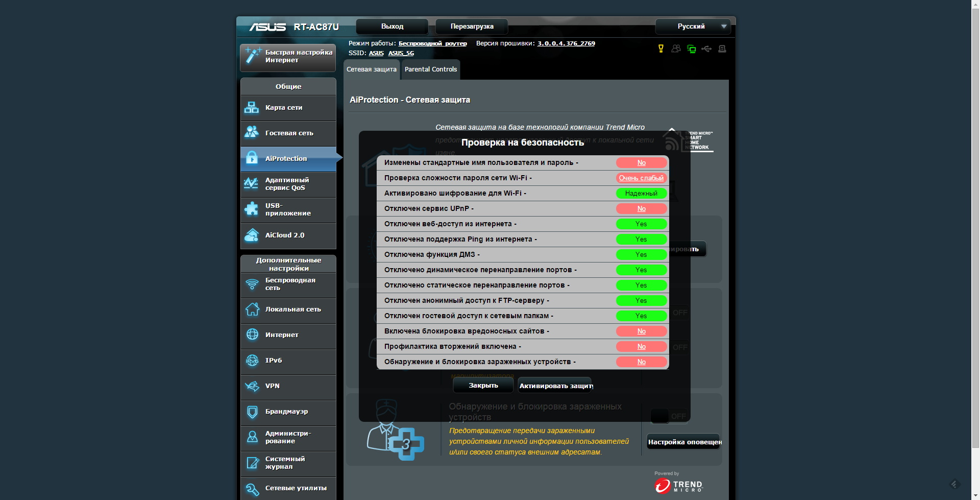Click the guest users status icon
Viewport: 980px width, 500px height.
pyautogui.click(x=676, y=49)
